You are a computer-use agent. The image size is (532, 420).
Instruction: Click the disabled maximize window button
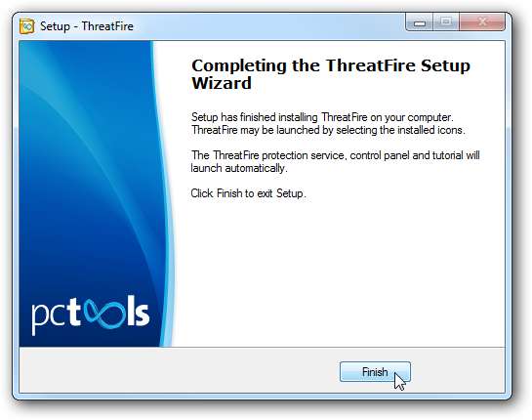coord(446,22)
